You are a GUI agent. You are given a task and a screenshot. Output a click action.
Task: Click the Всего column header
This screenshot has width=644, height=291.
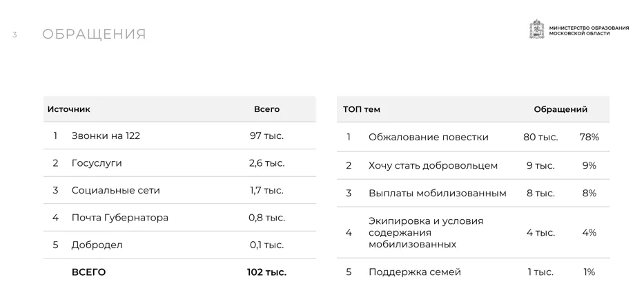point(266,109)
